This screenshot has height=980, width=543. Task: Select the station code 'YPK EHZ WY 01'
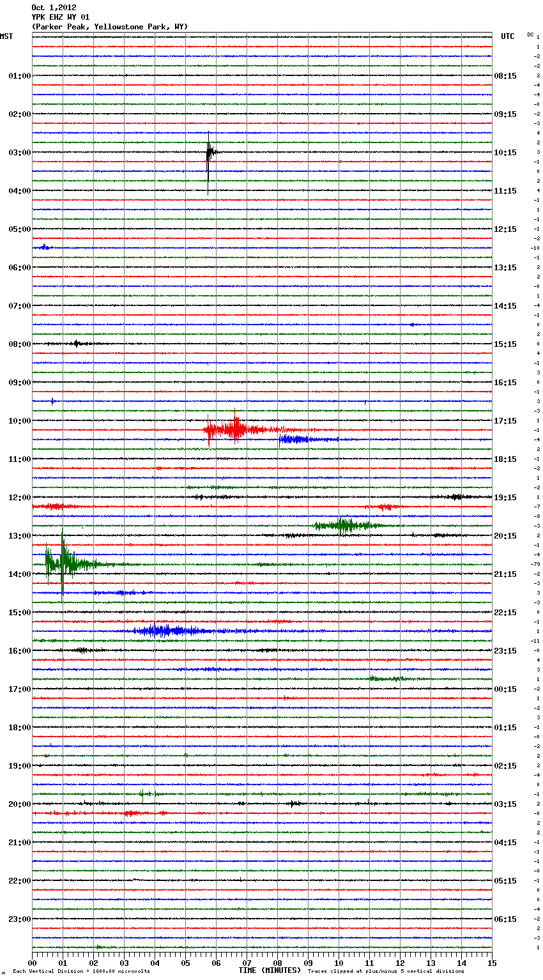point(61,17)
